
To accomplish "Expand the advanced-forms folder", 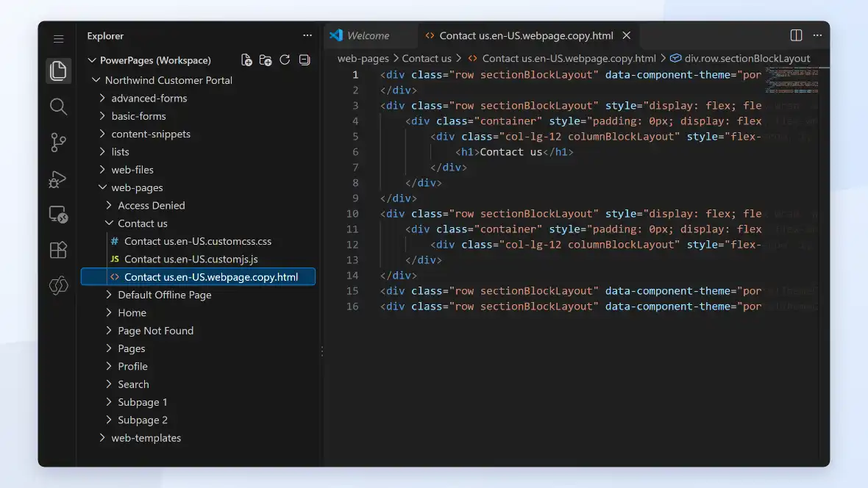I will click(102, 98).
